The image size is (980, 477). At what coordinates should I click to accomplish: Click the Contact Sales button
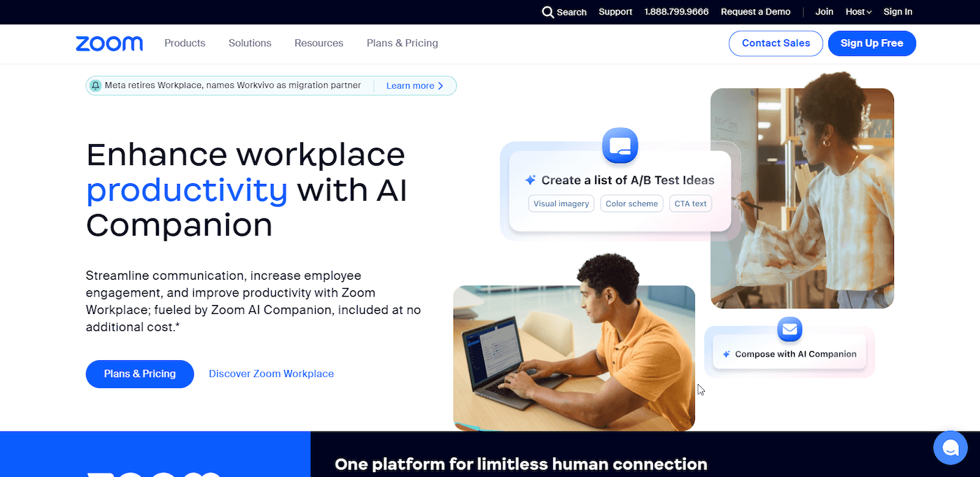[x=776, y=43]
